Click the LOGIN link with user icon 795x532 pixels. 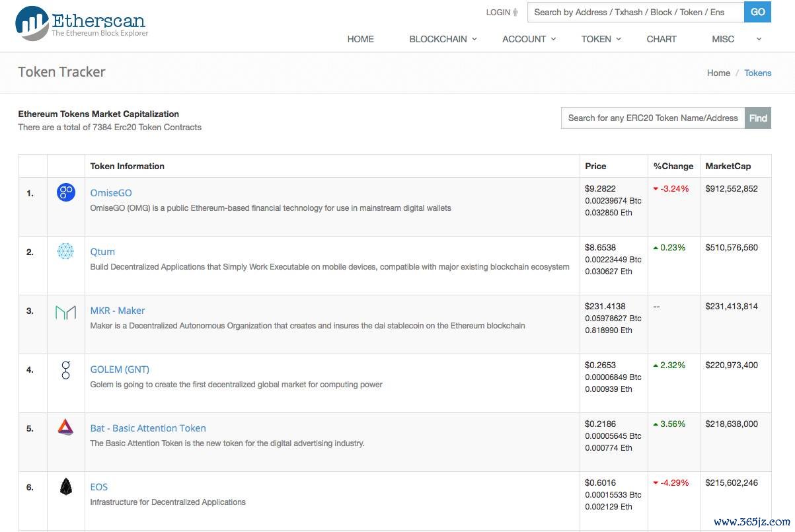coord(502,12)
